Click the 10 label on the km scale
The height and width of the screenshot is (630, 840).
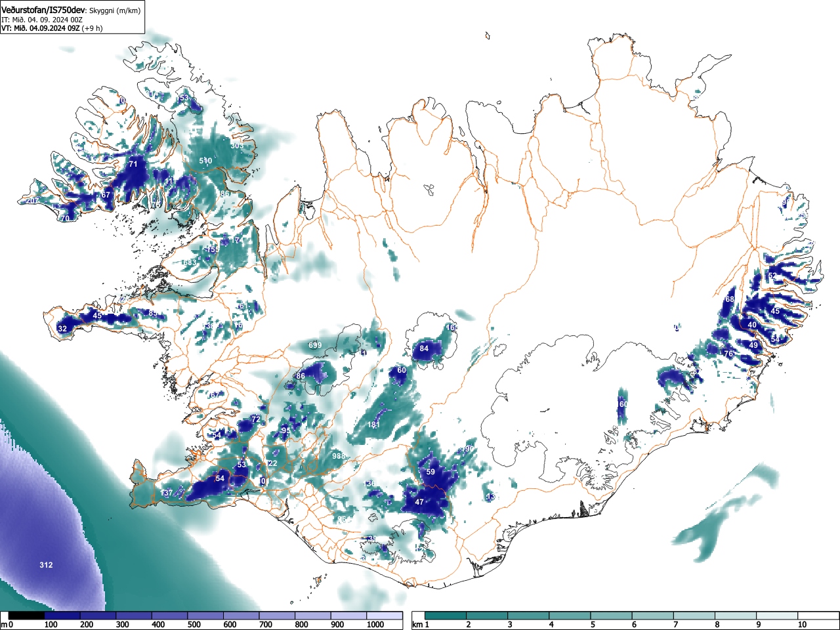coord(802,625)
